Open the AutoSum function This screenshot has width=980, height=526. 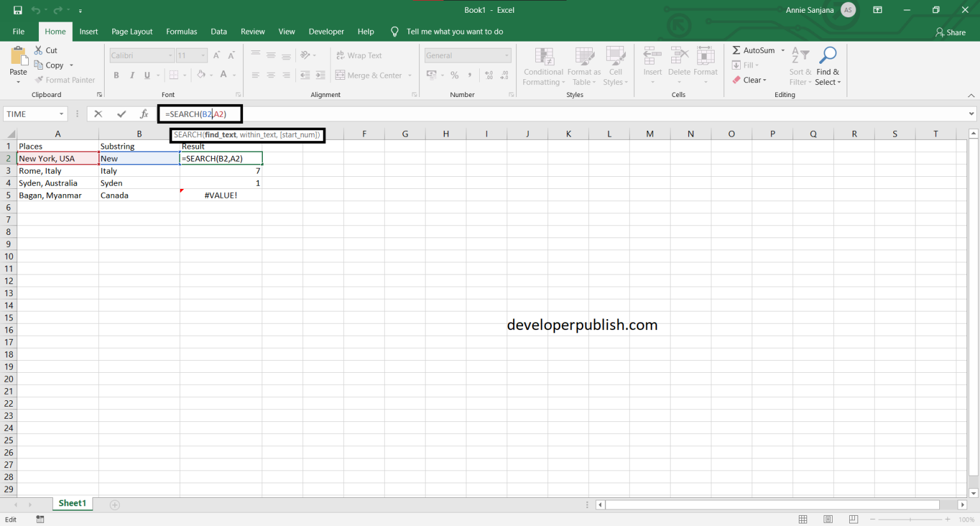pyautogui.click(x=755, y=50)
